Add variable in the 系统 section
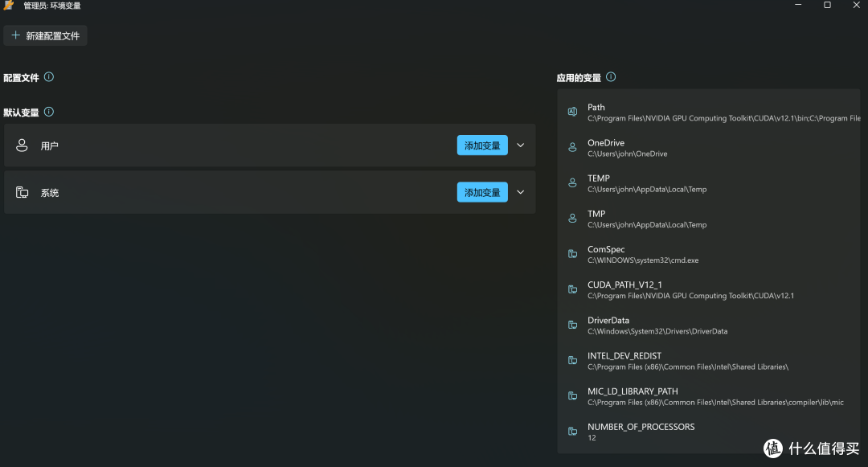 click(x=482, y=192)
